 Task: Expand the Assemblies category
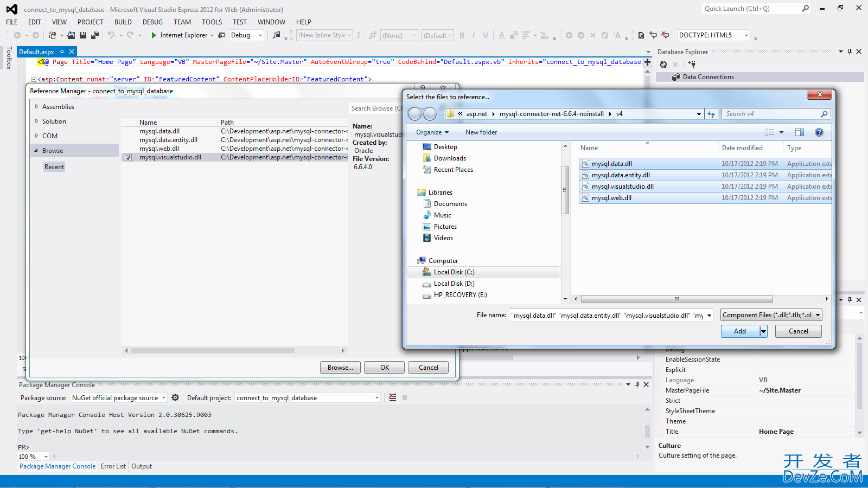click(x=36, y=106)
